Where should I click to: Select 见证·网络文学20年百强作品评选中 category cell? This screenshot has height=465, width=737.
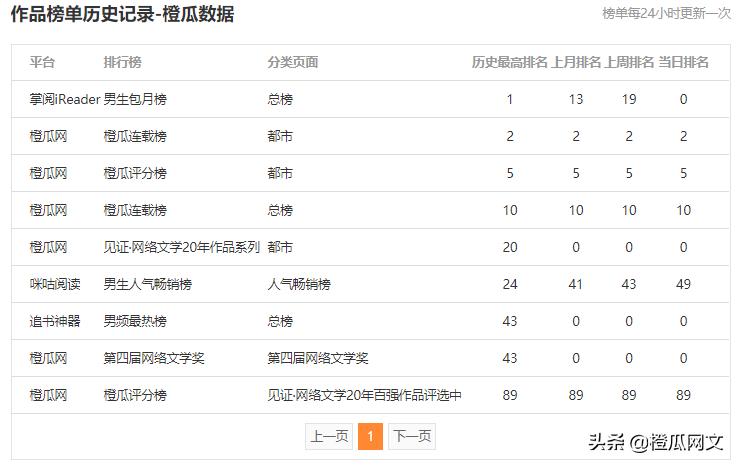click(364, 395)
